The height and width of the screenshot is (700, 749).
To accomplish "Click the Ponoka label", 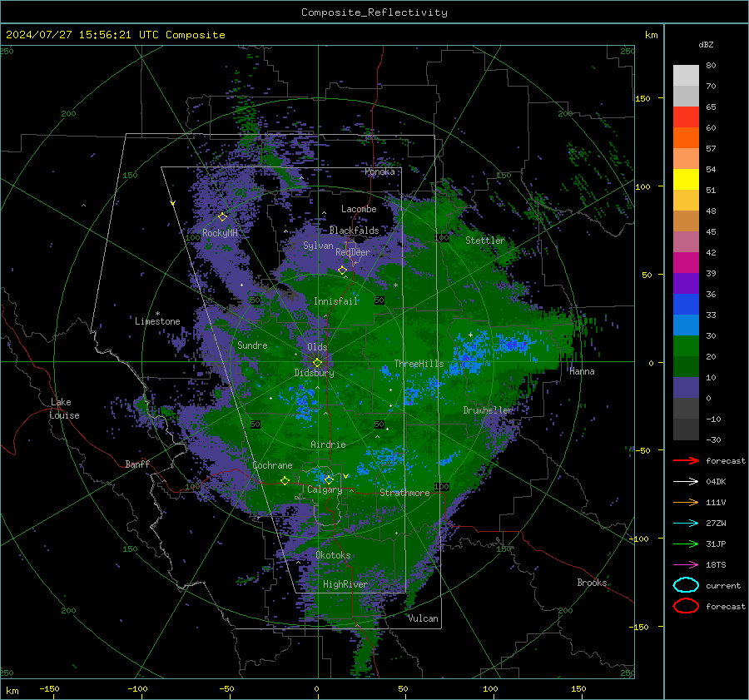I will point(379,171).
